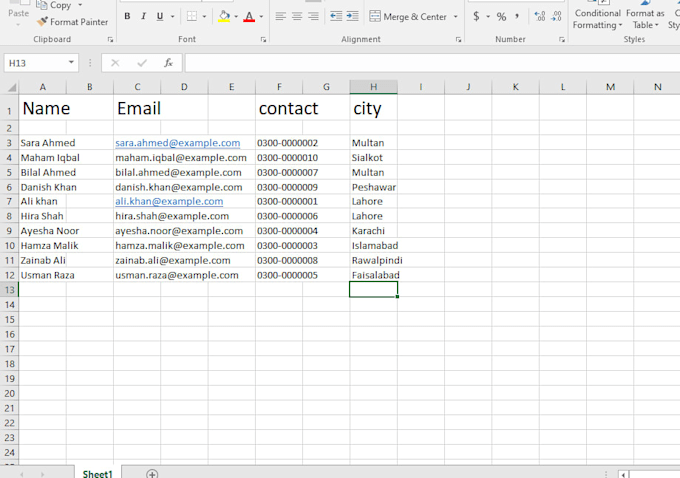This screenshot has height=478, width=680.
Task: Open Alignment dialog launcher
Action: (458, 39)
